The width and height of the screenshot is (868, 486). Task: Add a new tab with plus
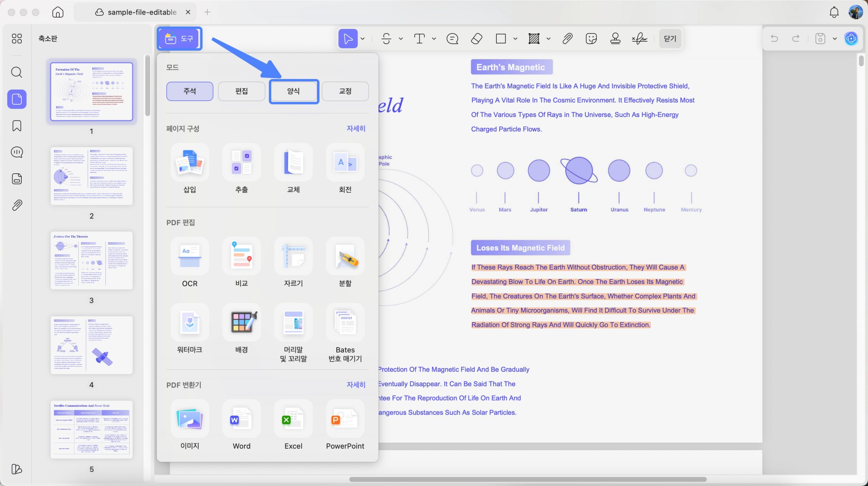[208, 12]
